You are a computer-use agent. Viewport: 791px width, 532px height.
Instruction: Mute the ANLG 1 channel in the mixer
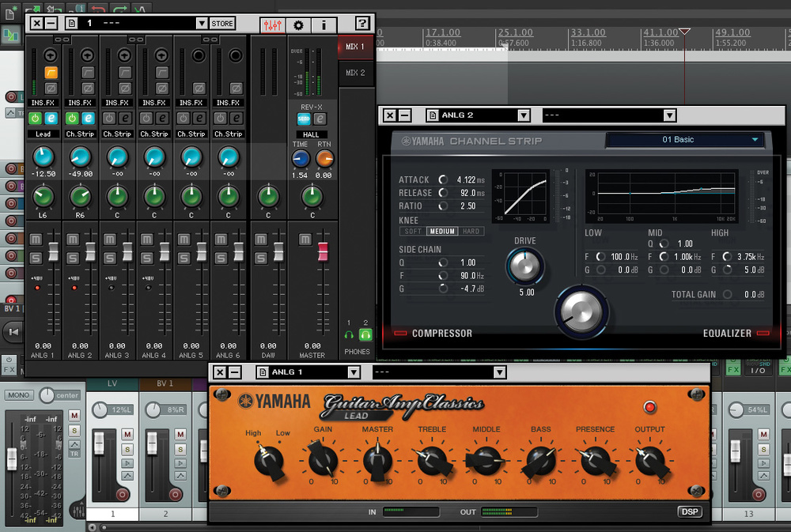[36, 239]
